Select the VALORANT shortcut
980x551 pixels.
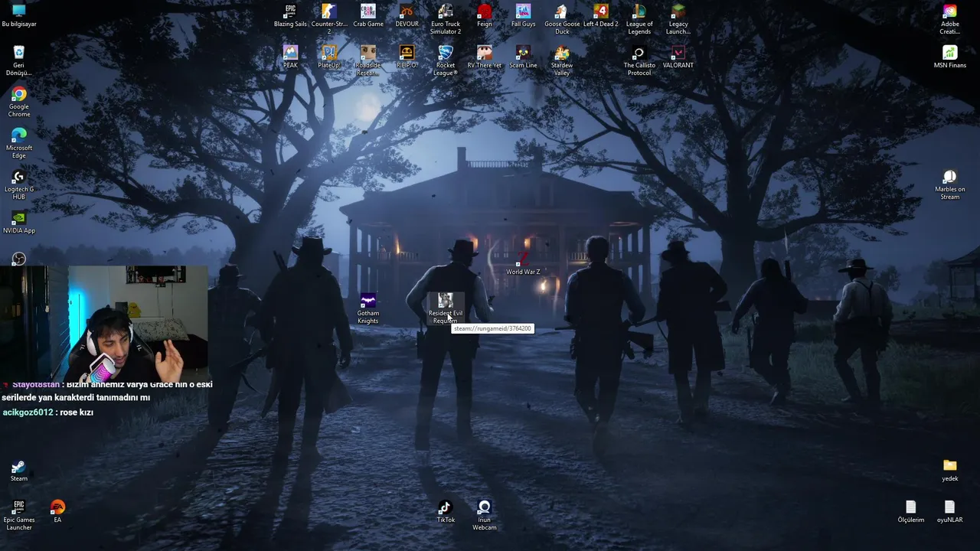click(678, 57)
